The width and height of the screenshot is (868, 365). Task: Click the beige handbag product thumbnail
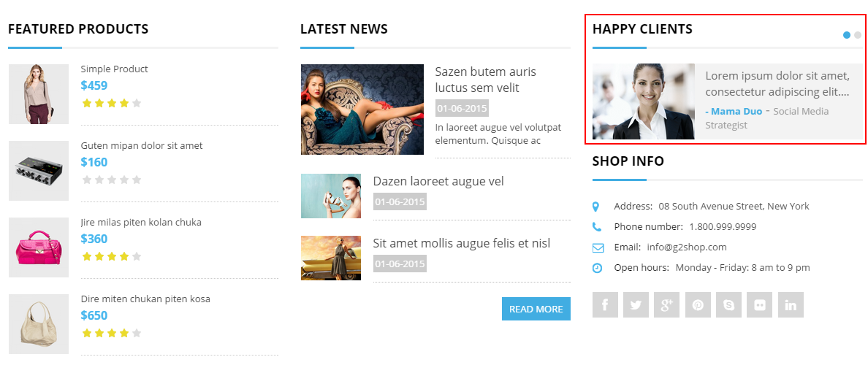[39, 324]
